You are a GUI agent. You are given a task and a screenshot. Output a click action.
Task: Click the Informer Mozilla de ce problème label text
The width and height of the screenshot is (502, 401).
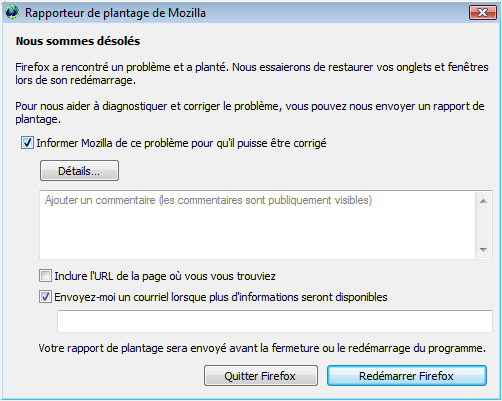click(181, 143)
